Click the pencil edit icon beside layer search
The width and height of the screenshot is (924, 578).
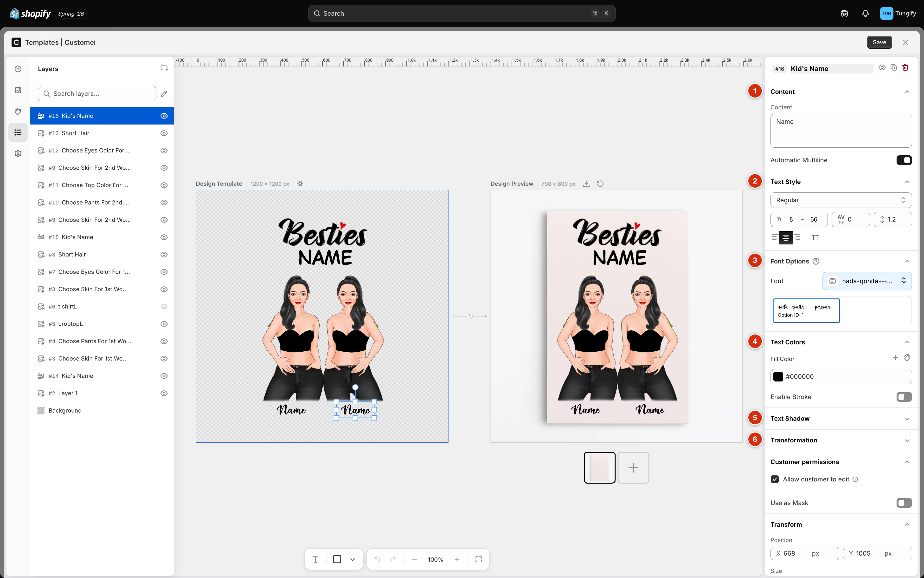click(164, 94)
